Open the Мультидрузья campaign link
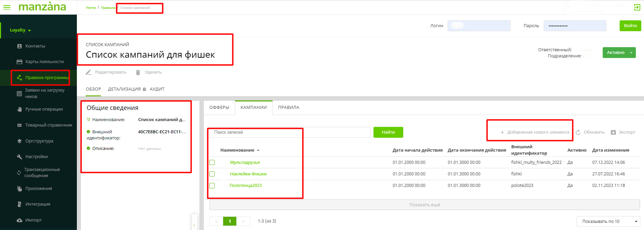The width and height of the screenshot is (644, 230). pos(245,162)
